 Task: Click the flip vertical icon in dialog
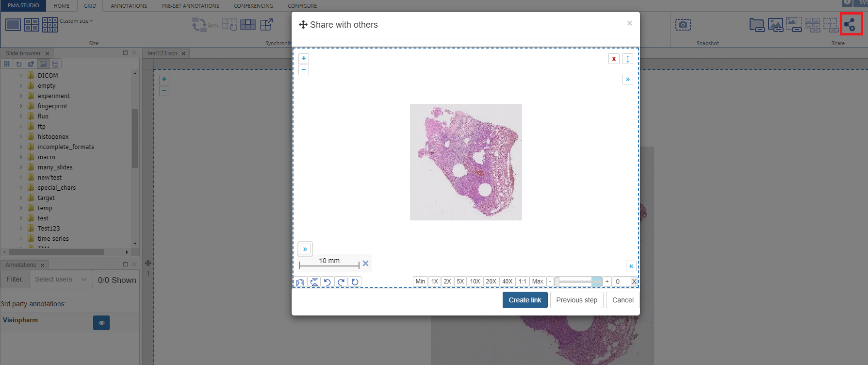[314, 282]
